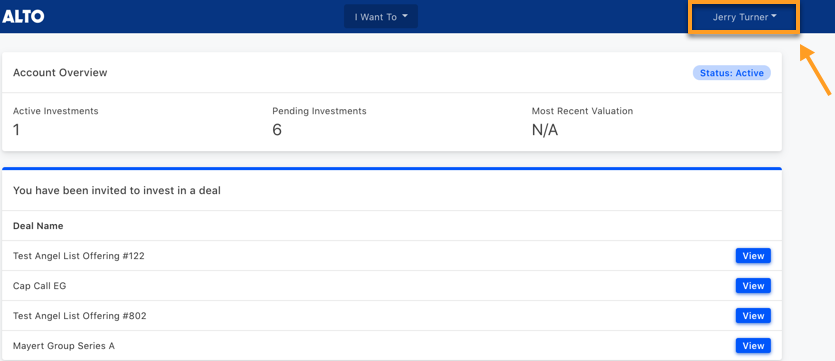835x361 pixels.
Task: Click View button for Cap Call EG
Action: tap(753, 286)
